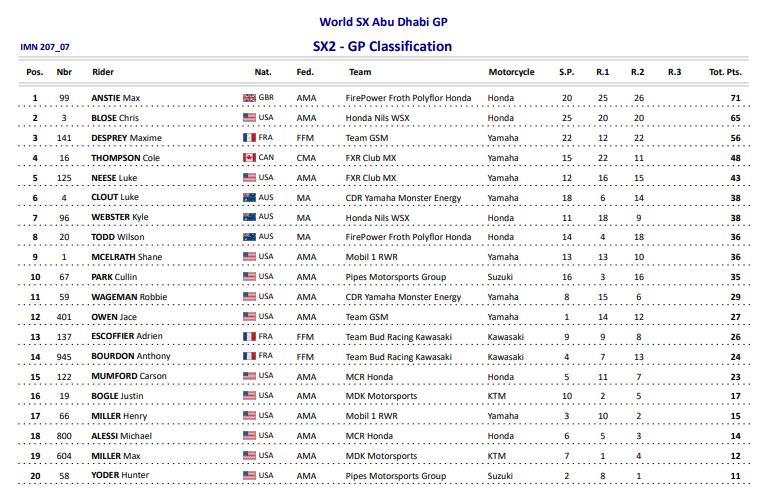This screenshot has width=757, height=501.
Task: Select the Motorcycle column header
Action: pyautogui.click(x=511, y=72)
